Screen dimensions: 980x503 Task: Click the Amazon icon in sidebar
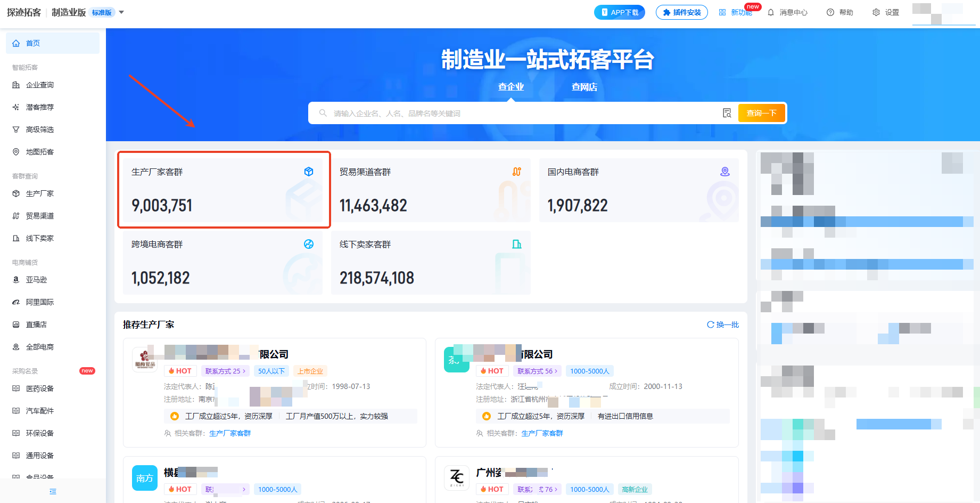pyautogui.click(x=16, y=280)
